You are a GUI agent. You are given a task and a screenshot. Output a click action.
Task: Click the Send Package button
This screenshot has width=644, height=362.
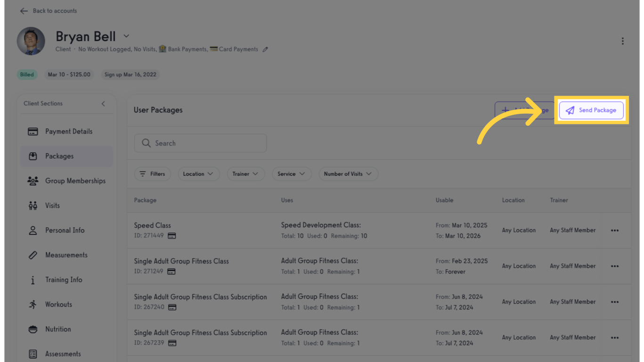pyautogui.click(x=591, y=110)
